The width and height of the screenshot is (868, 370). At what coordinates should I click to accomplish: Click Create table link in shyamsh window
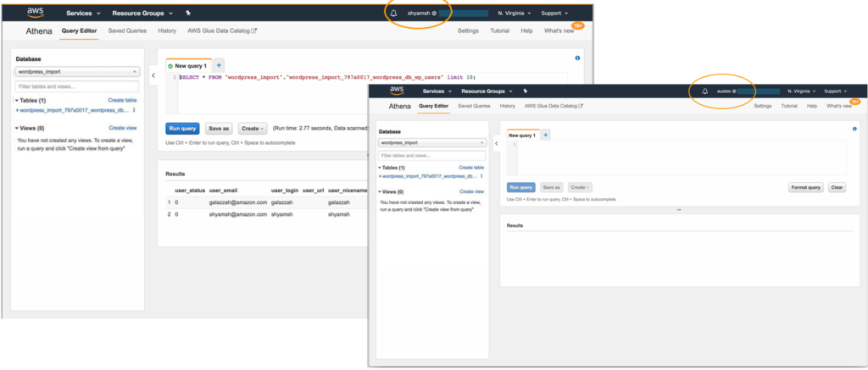(122, 100)
